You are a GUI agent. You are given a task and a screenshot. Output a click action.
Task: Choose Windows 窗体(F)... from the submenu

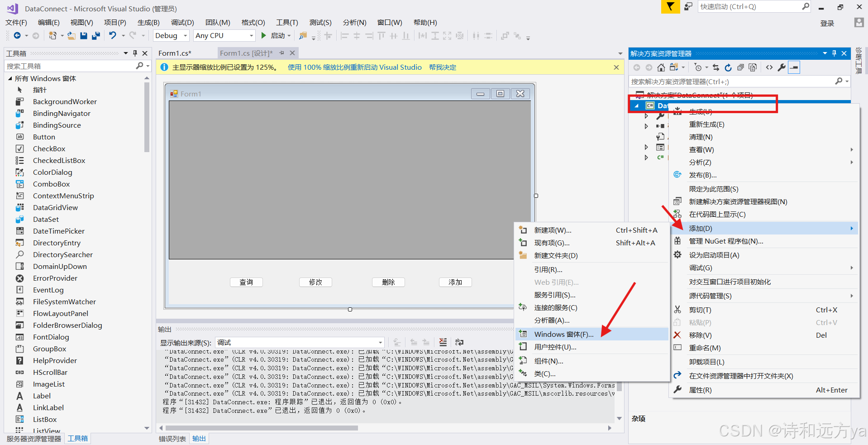point(592,334)
